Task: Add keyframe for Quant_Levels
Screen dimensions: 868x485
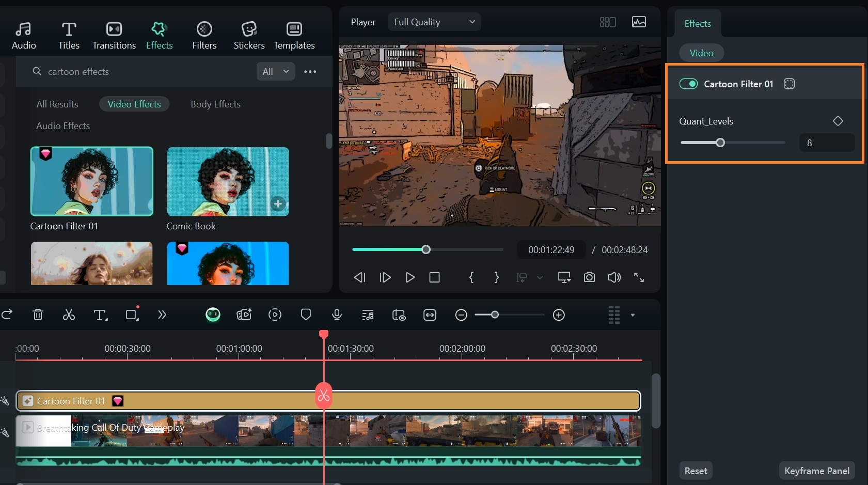Action: (x=838, y=121)
